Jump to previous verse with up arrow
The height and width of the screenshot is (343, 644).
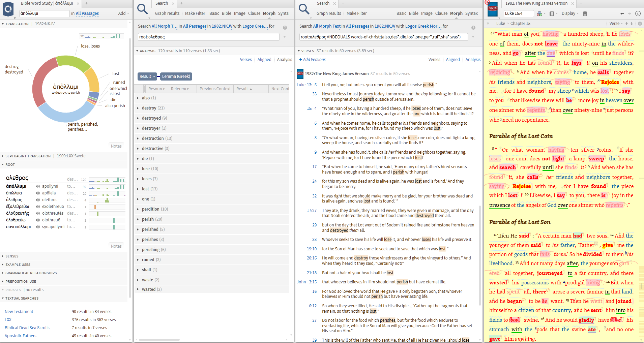click(x=626, y=24)
